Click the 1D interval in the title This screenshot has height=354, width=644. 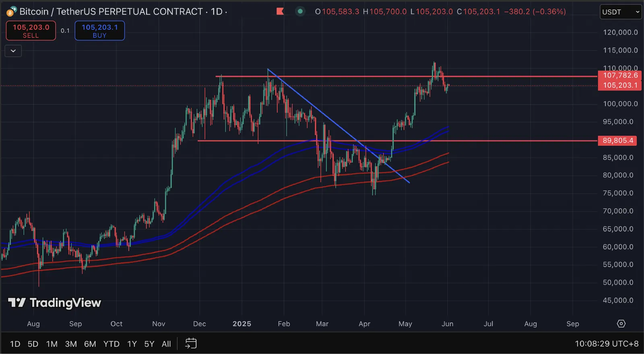click(217, 11)
